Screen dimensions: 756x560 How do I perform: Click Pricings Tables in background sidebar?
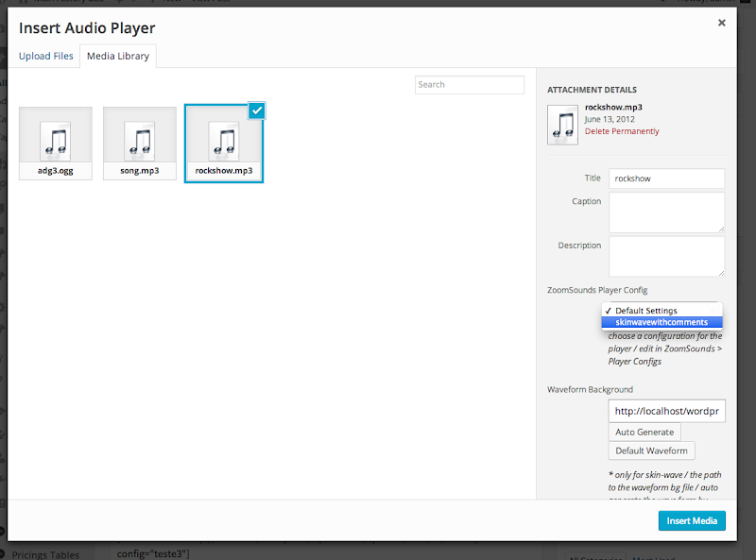tap(45, 554)
